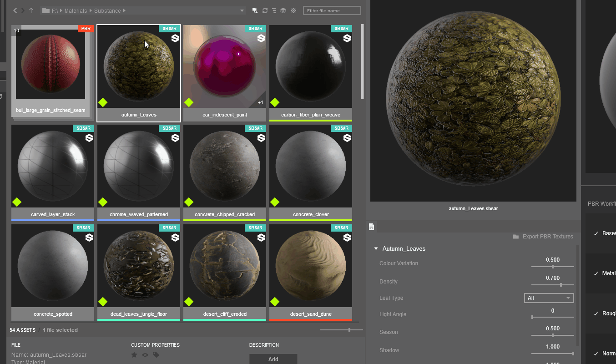
Task: Click the Add description button
Action: click(273, 359)
